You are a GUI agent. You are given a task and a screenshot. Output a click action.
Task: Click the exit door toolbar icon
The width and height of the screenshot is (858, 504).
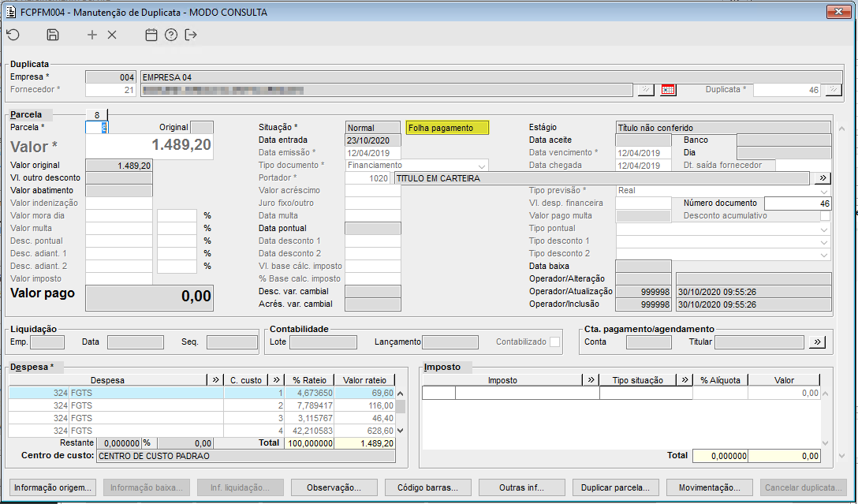190,35
